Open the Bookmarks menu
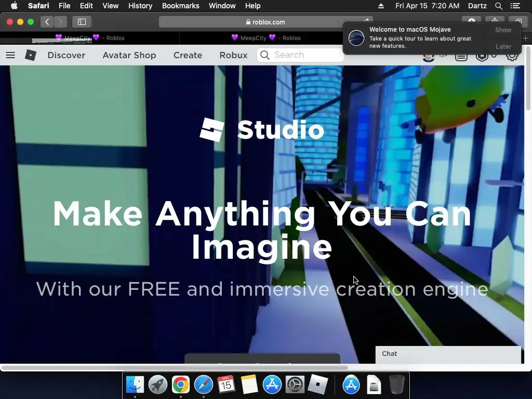Viewport: 532px width, 399px height. (x=180, y=6)
